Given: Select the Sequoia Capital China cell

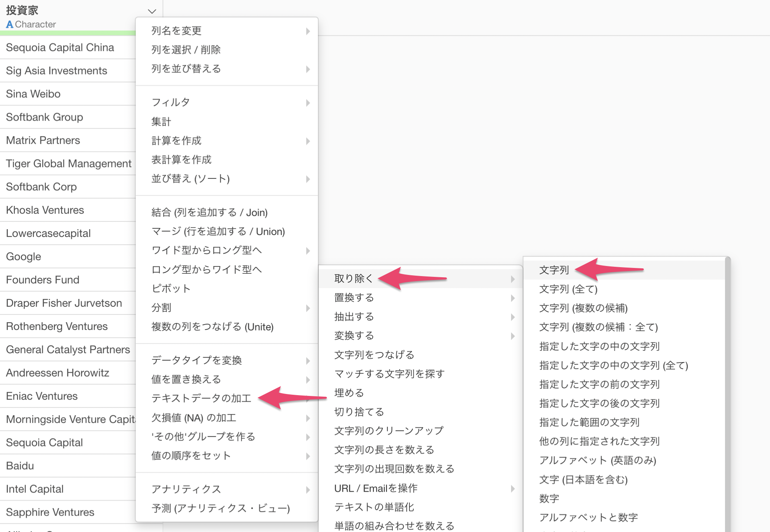Looking at the screenshot, I should click(x=68, y=47).
